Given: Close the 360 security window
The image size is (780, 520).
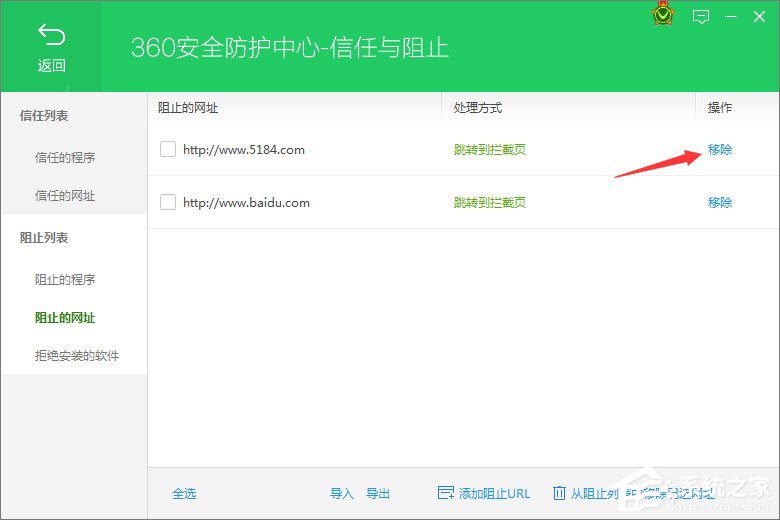Looking at the screenshot, I should (761, 16).
